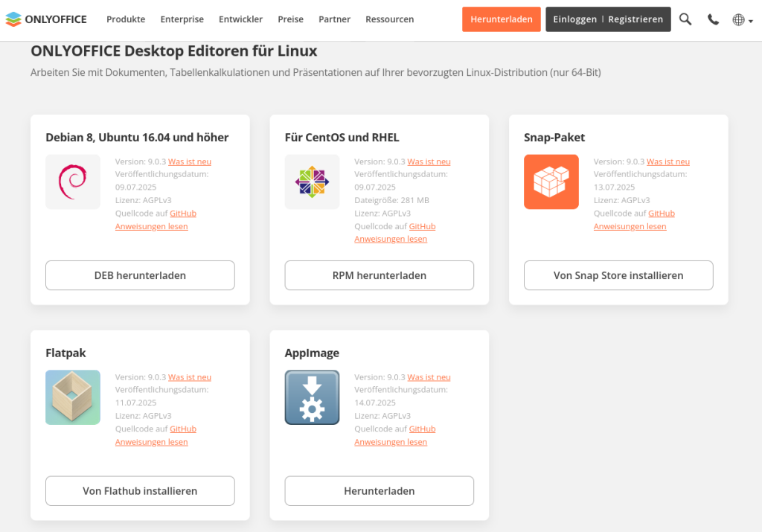Click the date 11.07.2025 in Flatpak card
762x532 pixels.
click(x=135, y=403)
